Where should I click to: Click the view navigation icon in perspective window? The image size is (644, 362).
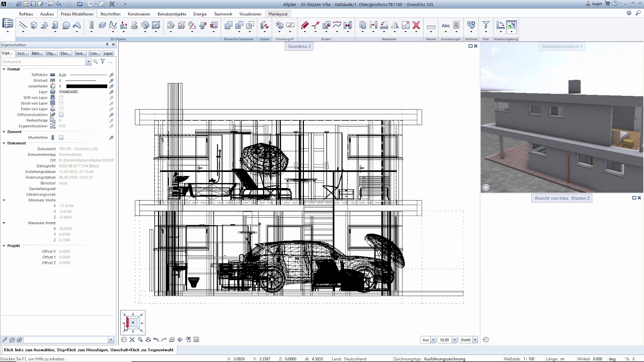(486, 188)
